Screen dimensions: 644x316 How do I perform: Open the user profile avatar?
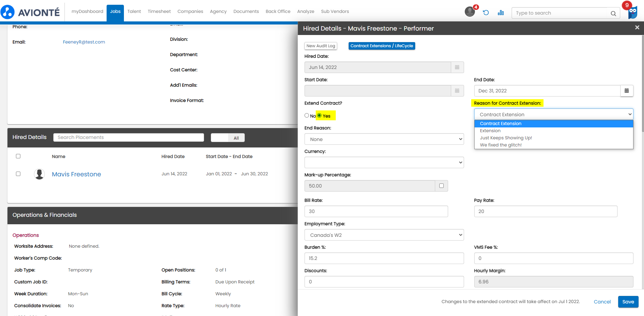coord(470,12)
